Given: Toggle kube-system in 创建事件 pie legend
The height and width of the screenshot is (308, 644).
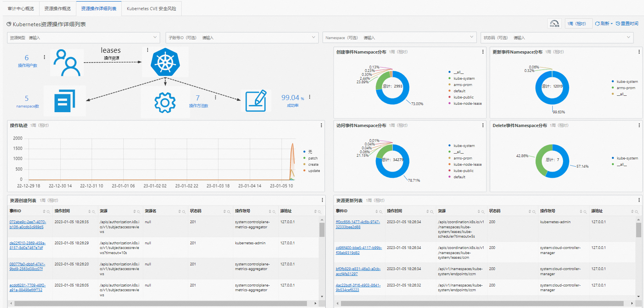Looking at the screenshot, I should (462, 79).
